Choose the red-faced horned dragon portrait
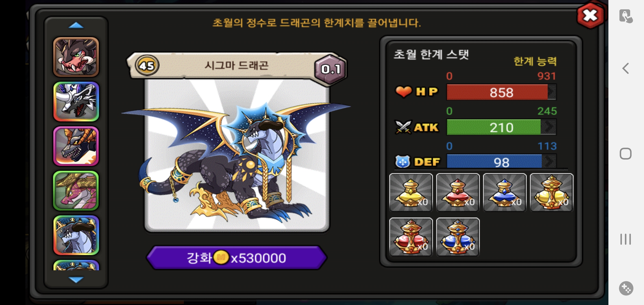 point(76,57)
